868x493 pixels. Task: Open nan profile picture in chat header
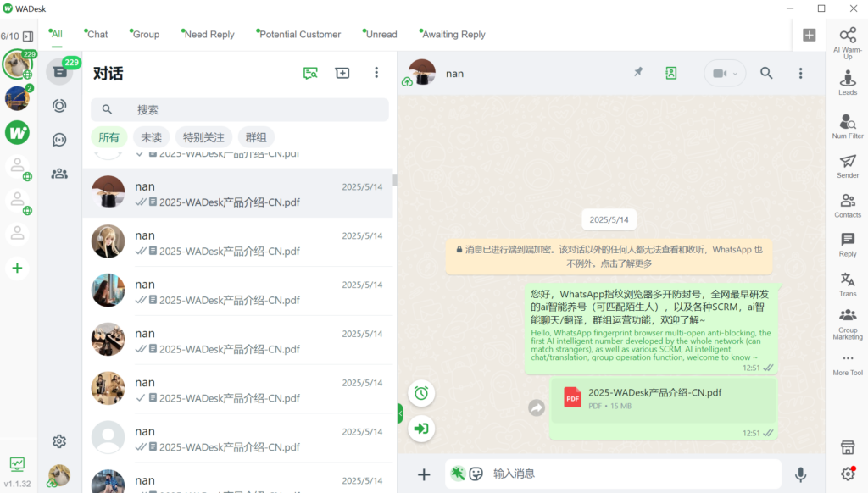[422, 72]
